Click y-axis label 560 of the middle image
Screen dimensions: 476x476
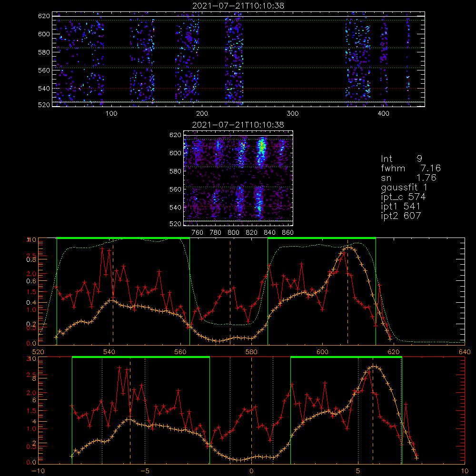point(176,189)
